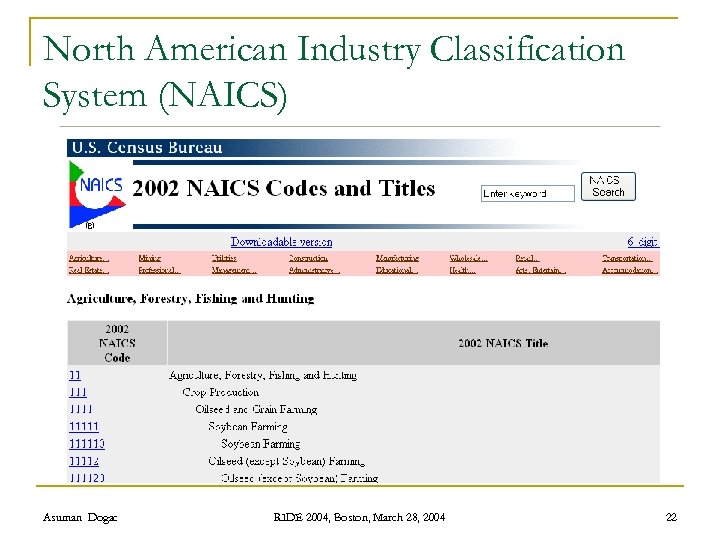Image resolution: width=720 pixels, height=540 pixels.
Task: Open the Professional sector link
Action: tap(159, 270)
